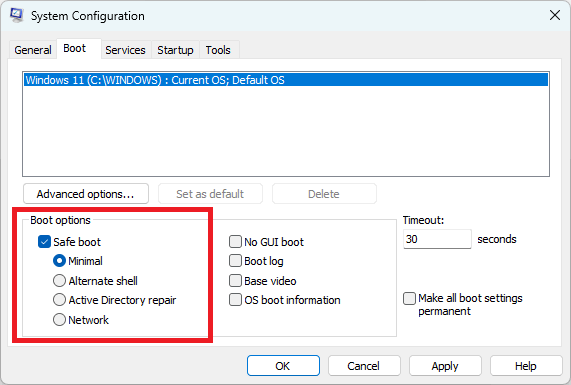Select the Network safe boot option

[59, 320]
